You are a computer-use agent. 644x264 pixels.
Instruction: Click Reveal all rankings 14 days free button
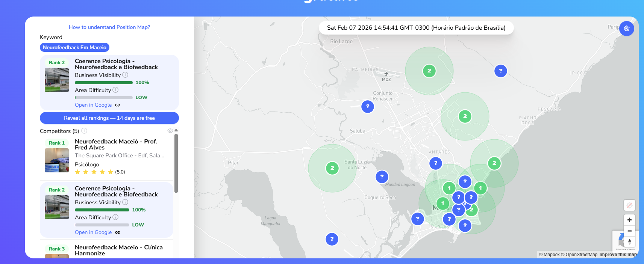109,118
